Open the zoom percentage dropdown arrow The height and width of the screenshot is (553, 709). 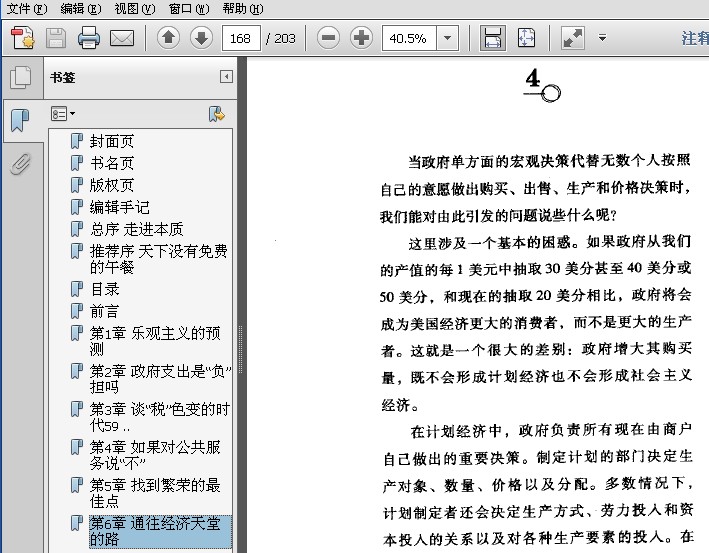pyautogui.click(x=447, y=39)
